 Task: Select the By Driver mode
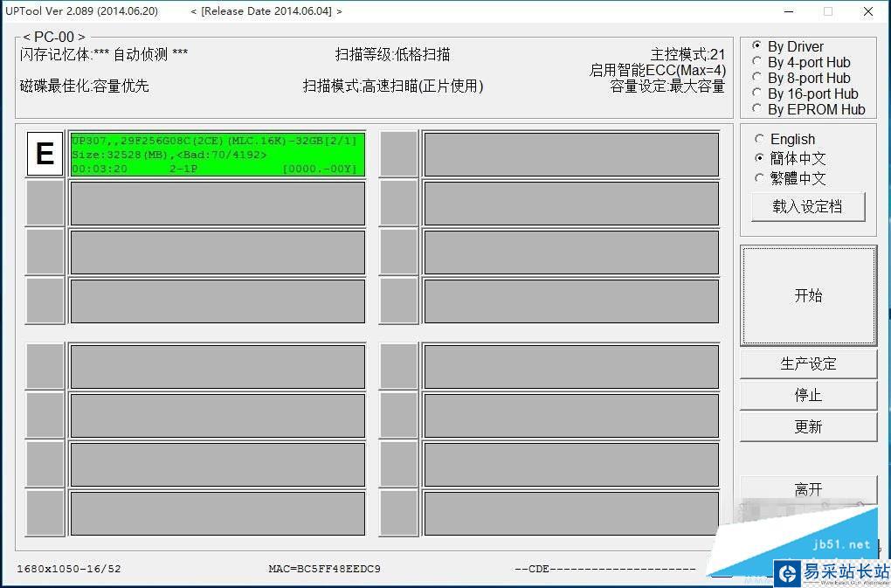[758, 46]
